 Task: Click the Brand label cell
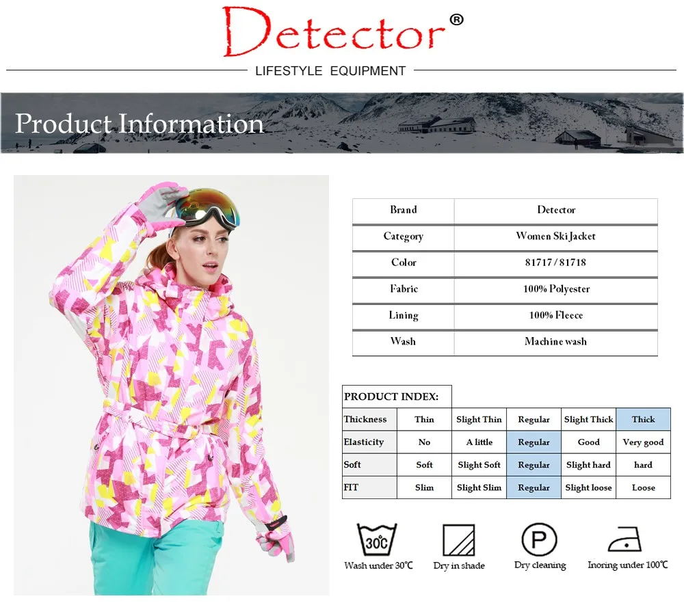[403, 210]
